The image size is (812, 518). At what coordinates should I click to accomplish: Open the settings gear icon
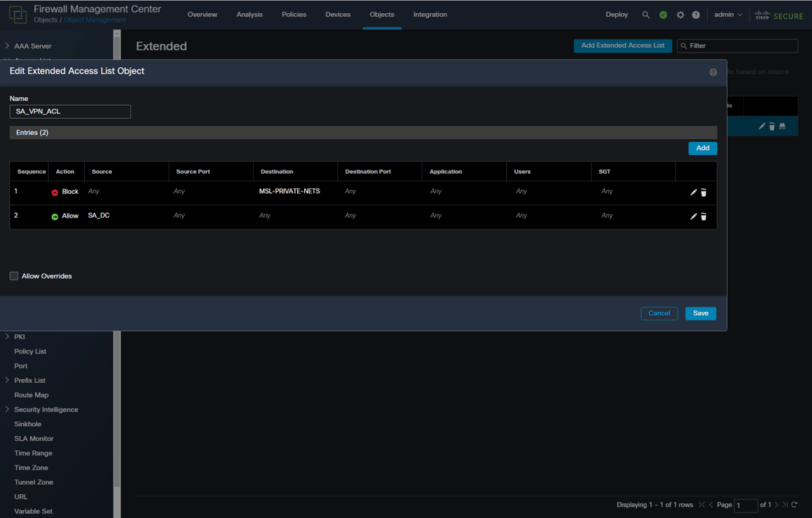click(x=681, y=15)
